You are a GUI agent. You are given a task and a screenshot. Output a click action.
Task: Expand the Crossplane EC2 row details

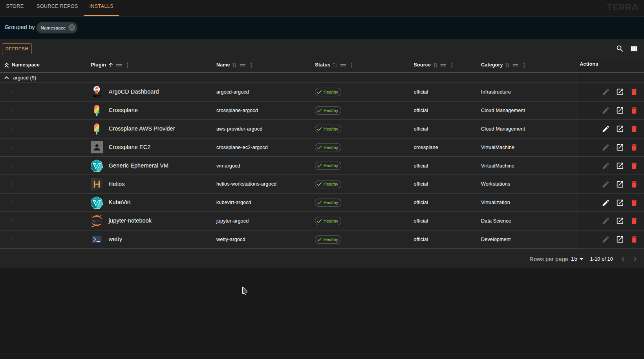pos(13,147)
